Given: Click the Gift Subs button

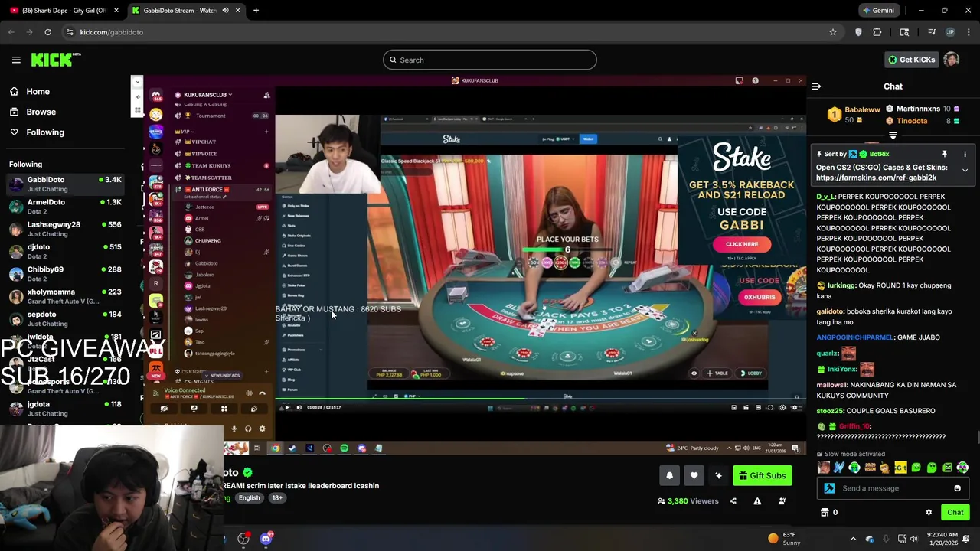Looking at the screenshot, I should (x=762, y=476).
